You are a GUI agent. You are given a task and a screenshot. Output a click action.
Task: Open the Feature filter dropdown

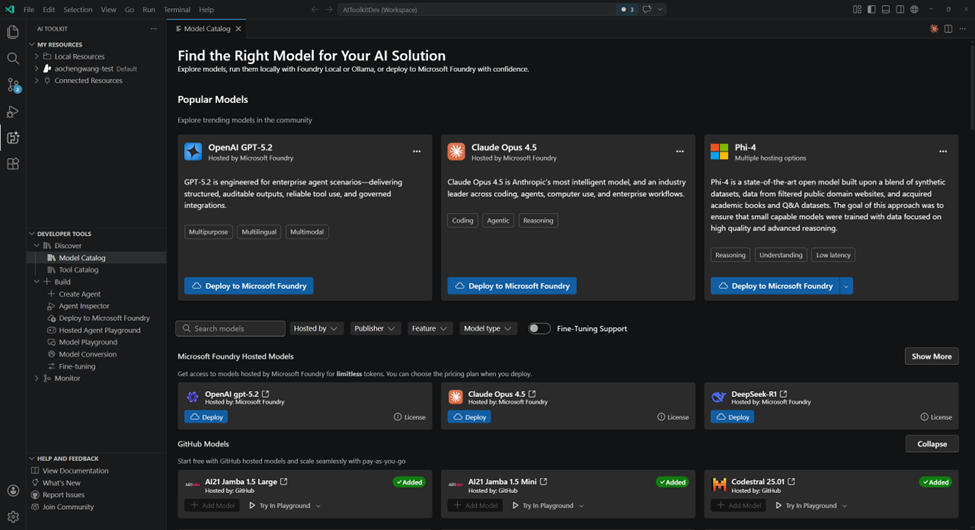pos(430,328)
